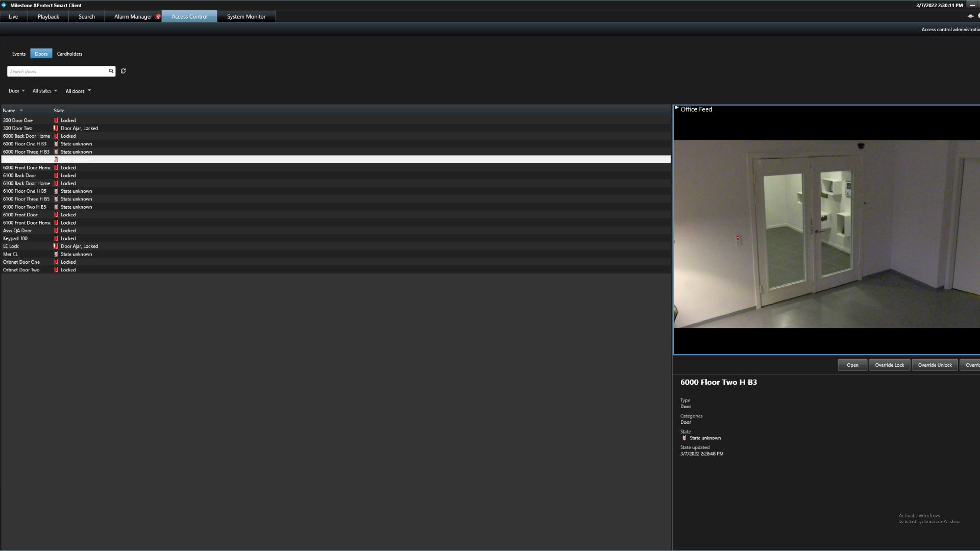The image size is (980, 551).
Task: Click the locked state icon for 300 Door One
Action: click(x=56, y=120)
